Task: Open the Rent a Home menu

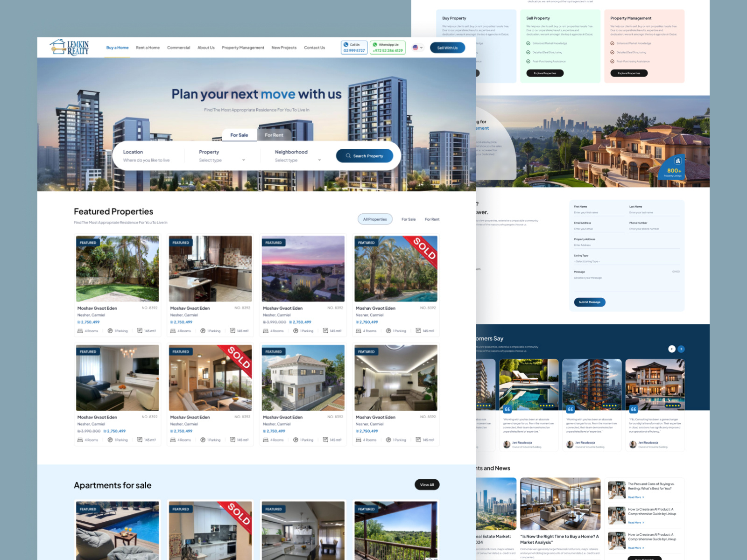Action: point(148,48)
